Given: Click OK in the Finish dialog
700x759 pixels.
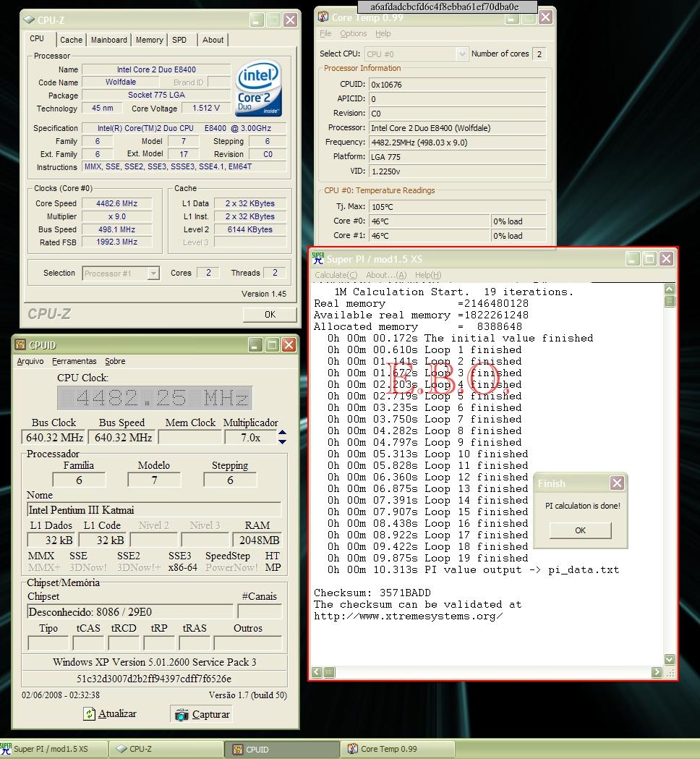Looking at the screenshot, I should point(580,530).
